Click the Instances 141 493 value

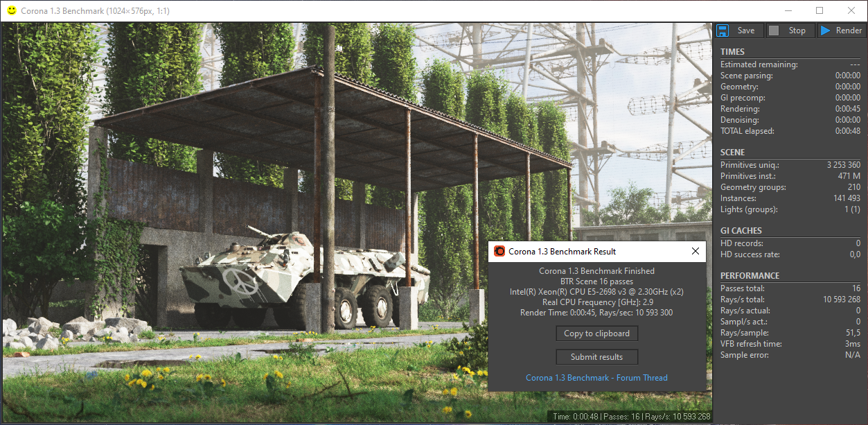pyautogui.click(x=846, y=198)
